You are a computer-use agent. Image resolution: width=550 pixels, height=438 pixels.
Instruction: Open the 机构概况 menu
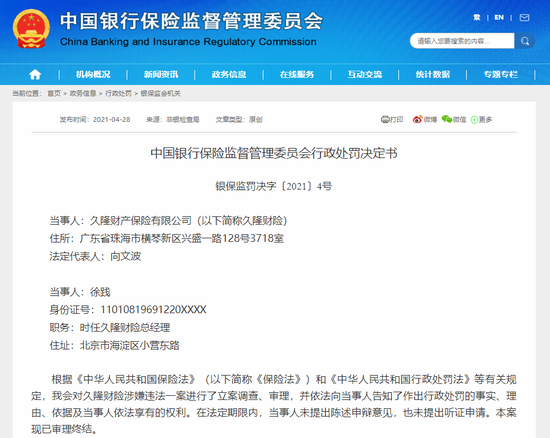coord(93,74)
